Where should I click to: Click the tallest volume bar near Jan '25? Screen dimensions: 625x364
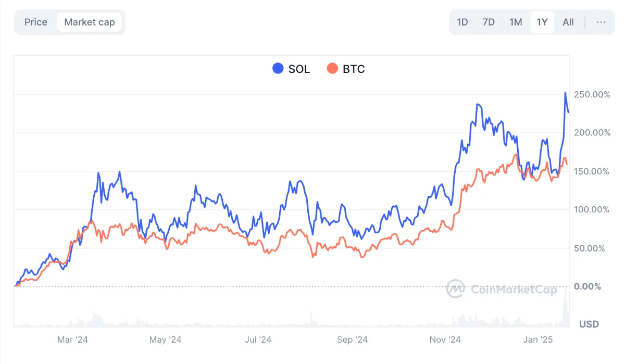click(x=566, y=307)
